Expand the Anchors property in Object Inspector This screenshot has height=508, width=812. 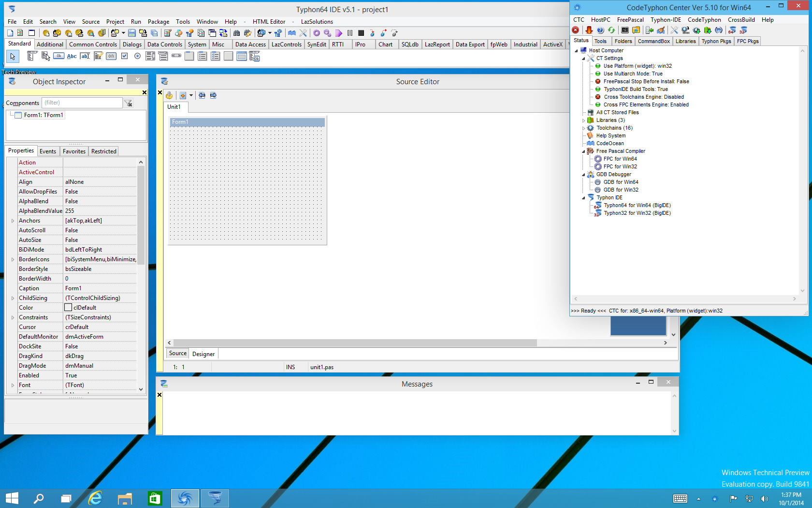click(13, 221)
